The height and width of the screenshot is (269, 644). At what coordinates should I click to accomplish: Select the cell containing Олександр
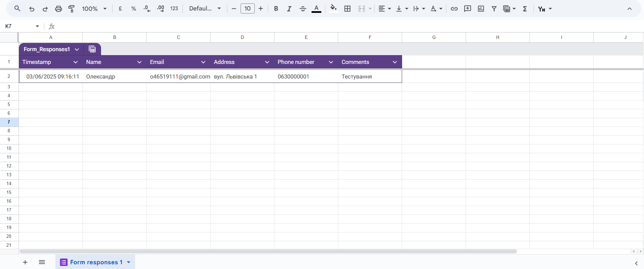coord(115,76)
